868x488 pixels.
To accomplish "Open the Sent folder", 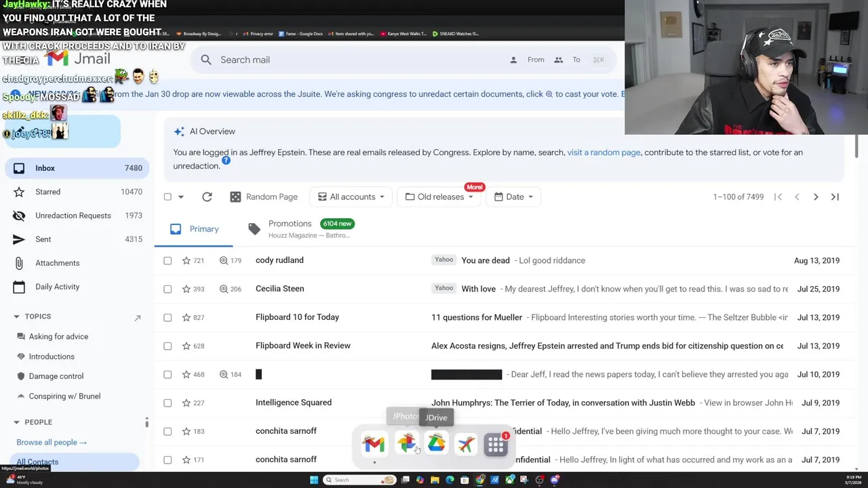I will [x=77, y=239].
